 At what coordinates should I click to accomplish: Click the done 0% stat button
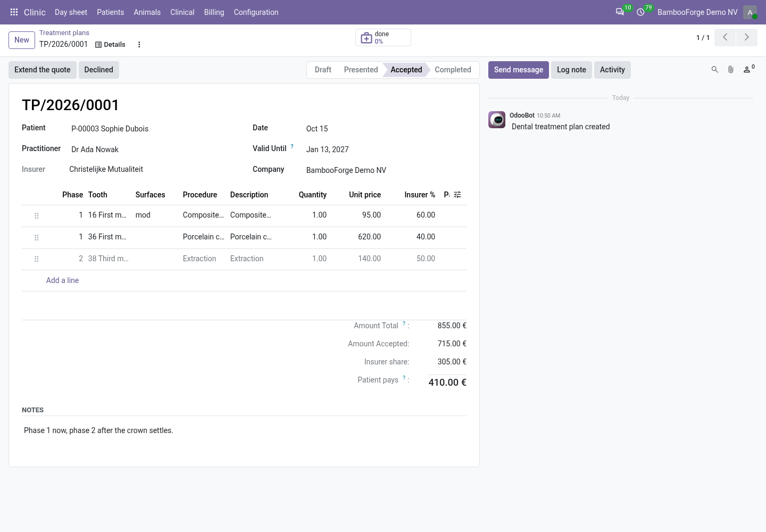click(x=383, y=38)
